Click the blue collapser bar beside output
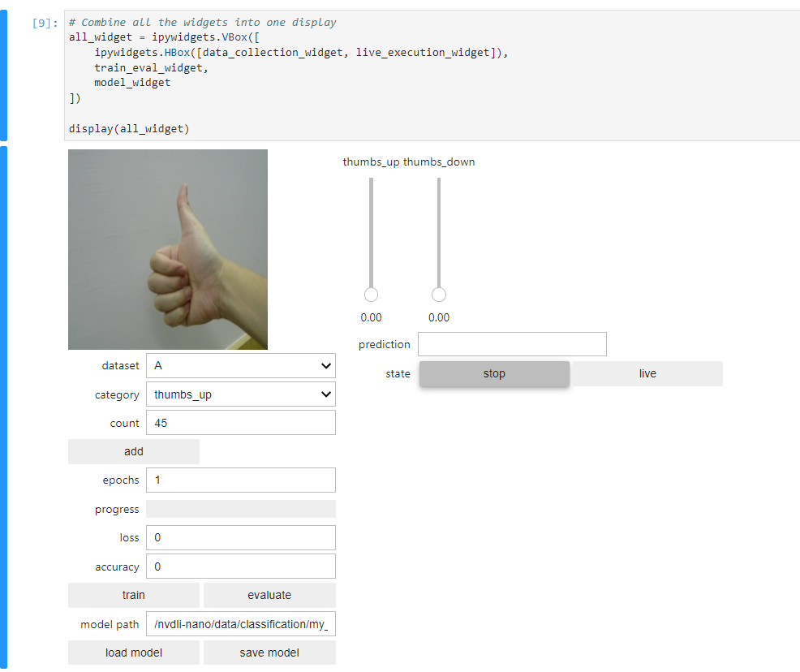The image size is (800, 672). pos(3,407)
